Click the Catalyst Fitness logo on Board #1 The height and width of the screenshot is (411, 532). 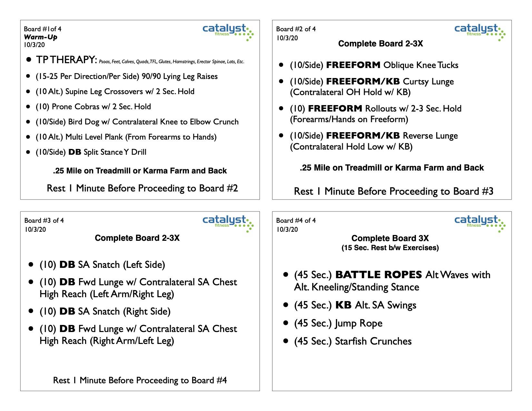[x=228, y=32]
